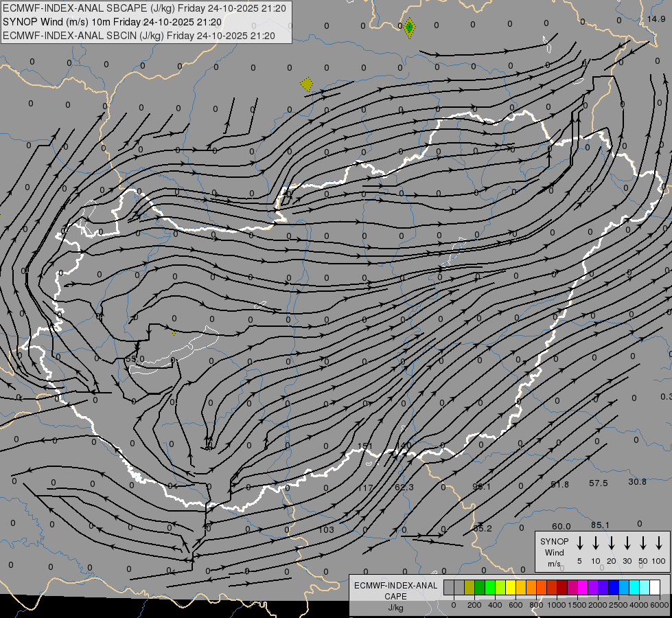
Task: Click the 2000 tick label on the CAPE scale
Action: point(598,605)
